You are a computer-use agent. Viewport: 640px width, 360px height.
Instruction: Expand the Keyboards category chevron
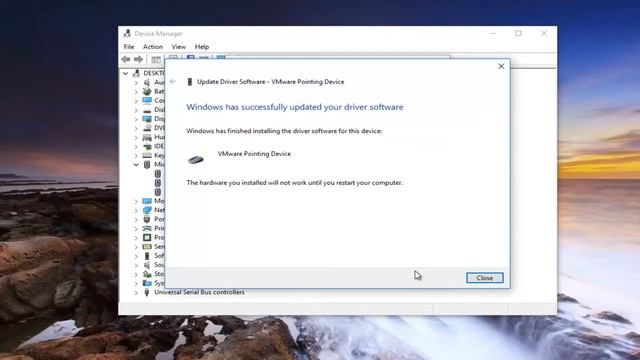136,156
